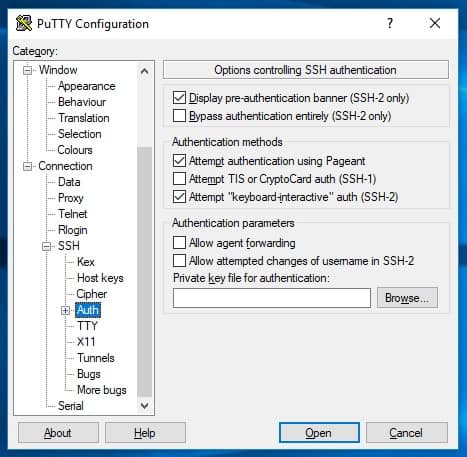Select Appearance category

point(87,86)
